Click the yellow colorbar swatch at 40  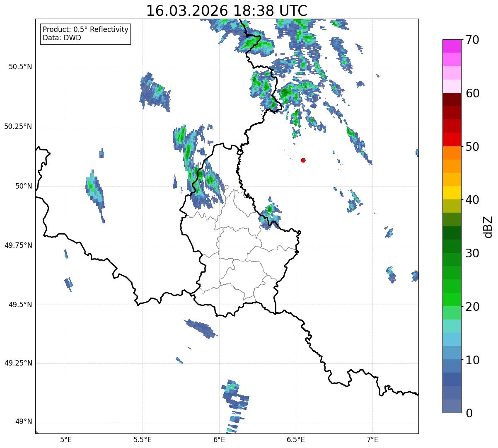pyautogui.click(x=451, y=193)
